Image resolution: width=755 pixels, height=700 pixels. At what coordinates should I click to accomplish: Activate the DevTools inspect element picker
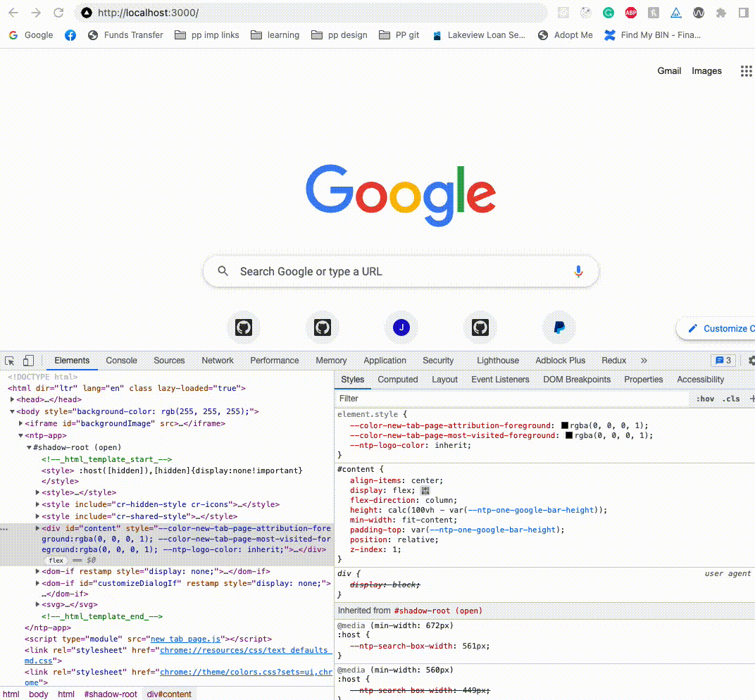pos(9,361)
